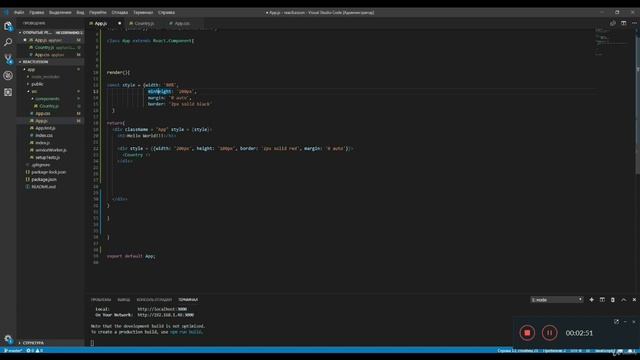Screen dimensions: 640x360
Task: Open notifications bell in status bar
Action: [x=631, y=351]
